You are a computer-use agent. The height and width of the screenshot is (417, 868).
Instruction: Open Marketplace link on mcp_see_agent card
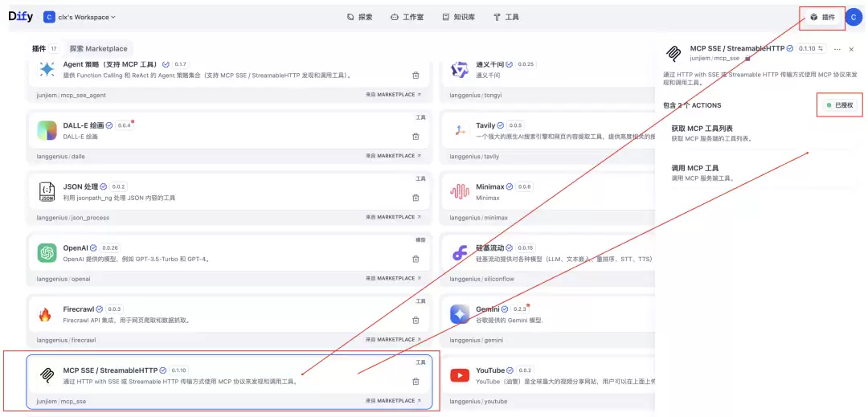393,95
